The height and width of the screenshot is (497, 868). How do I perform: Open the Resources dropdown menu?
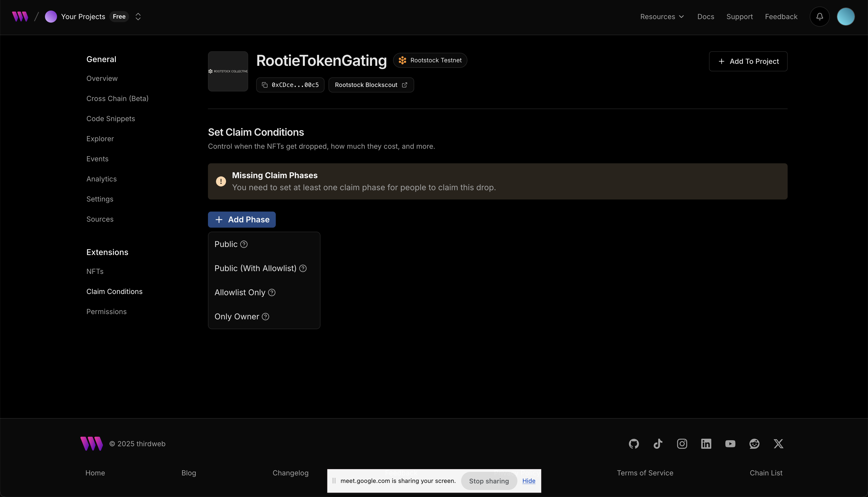tap(662, 16)
